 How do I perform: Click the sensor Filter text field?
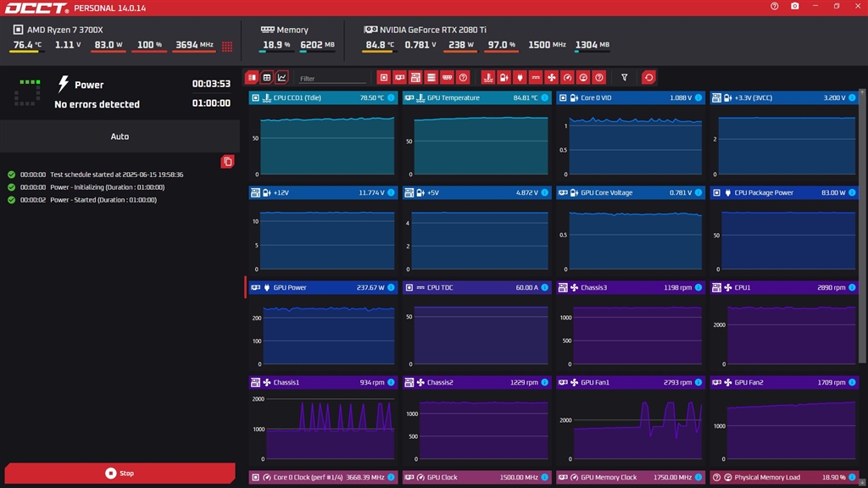pyautogui.click(x=332, y=79)
